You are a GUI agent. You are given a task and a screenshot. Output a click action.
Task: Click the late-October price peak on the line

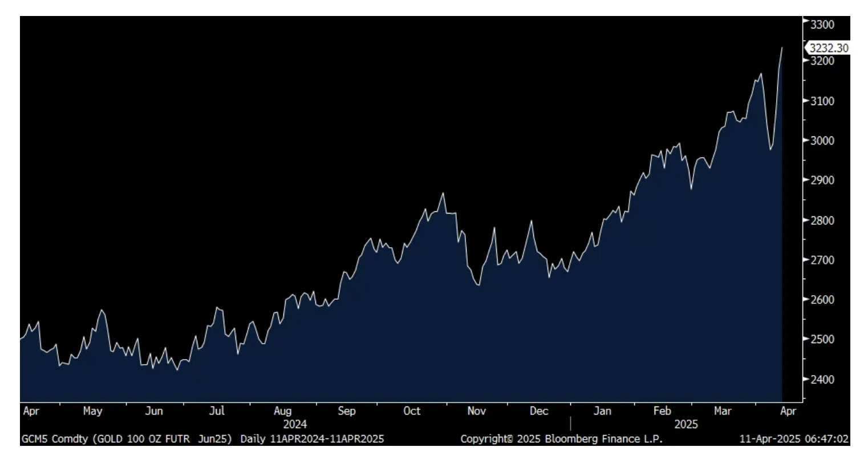tap(443, 194)
